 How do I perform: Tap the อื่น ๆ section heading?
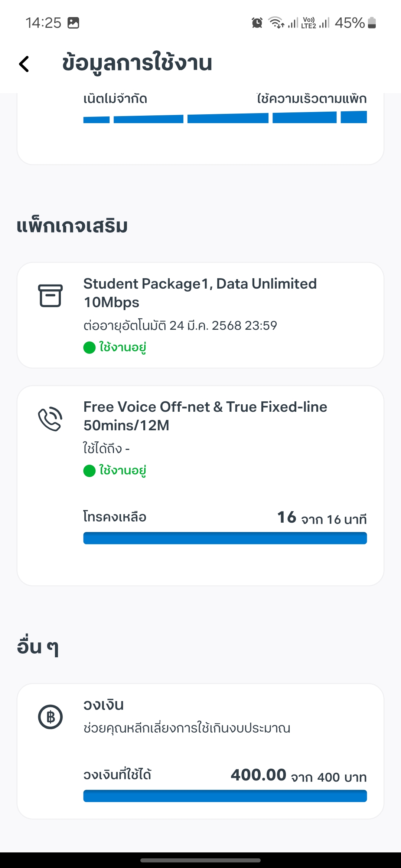[x=38, y=647]
